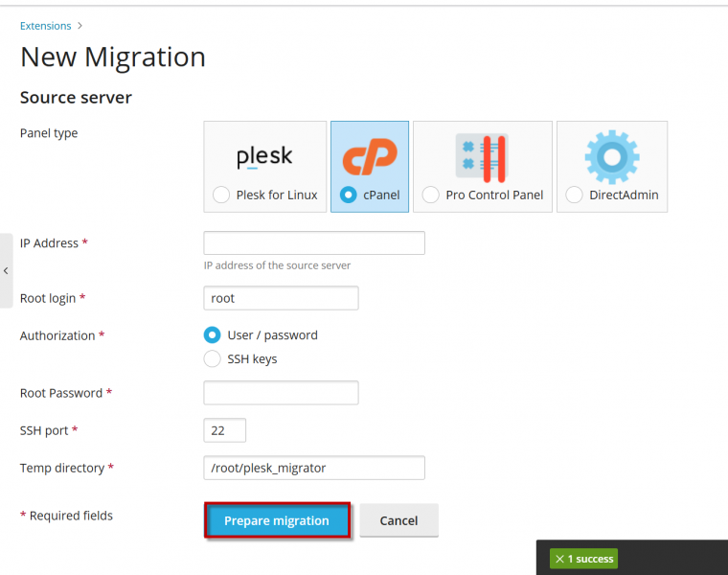This screenshot has height=575, width=728.
Task: Switch authorization to SSH keys
Action: click(213, 359)
